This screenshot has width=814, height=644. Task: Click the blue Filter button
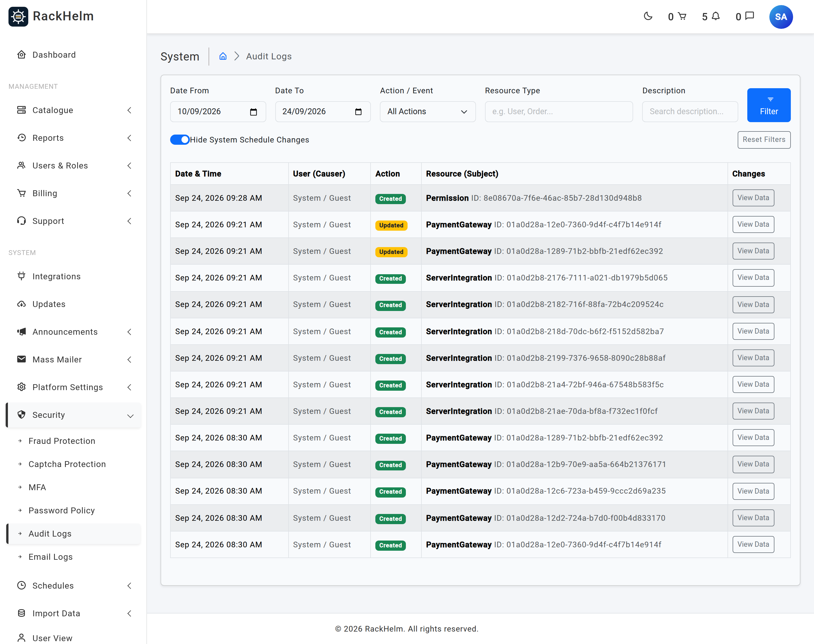tap(769, 105)
